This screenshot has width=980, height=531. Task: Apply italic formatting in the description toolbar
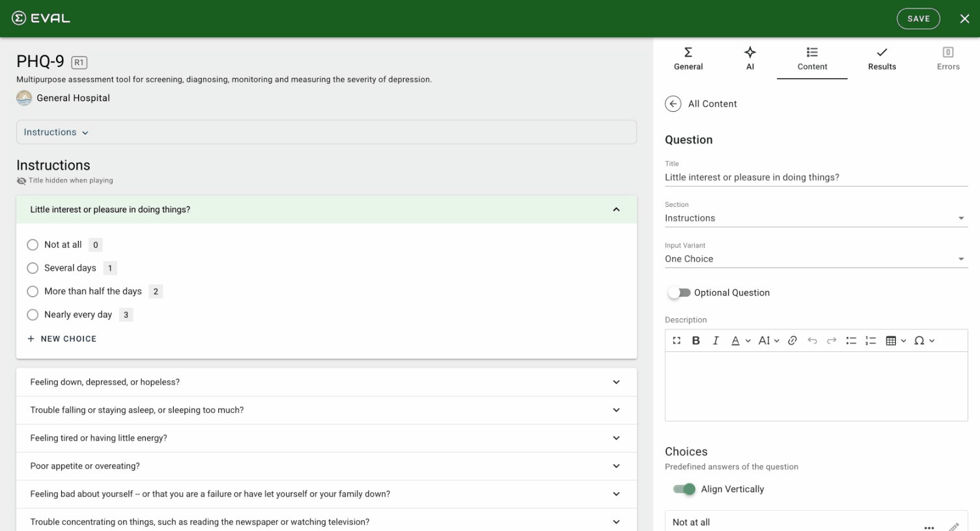tap(715, 340)
